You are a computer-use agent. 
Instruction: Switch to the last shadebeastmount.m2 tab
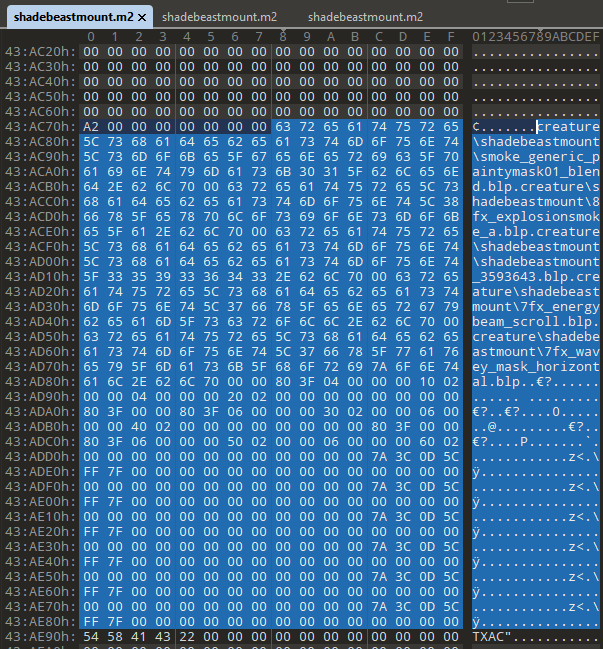click(x=365, y=17)
